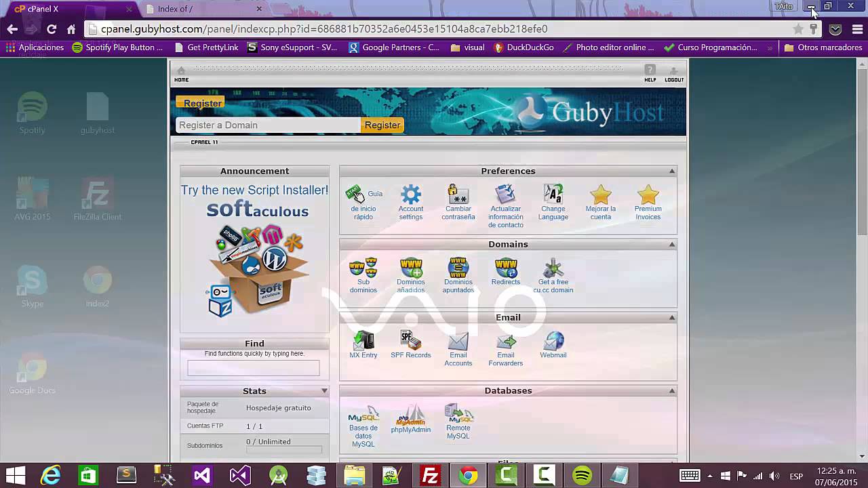868x488 pixels.
Task: Open Bases de datos MySQL icon
Action: [363, 414]
